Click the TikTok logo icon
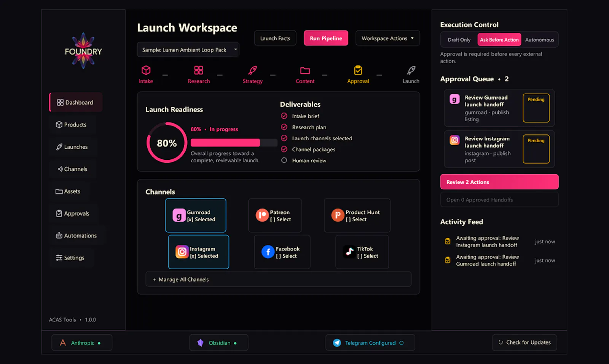The width and height of the screenshot is (609, 364). (x=349, y=252)
